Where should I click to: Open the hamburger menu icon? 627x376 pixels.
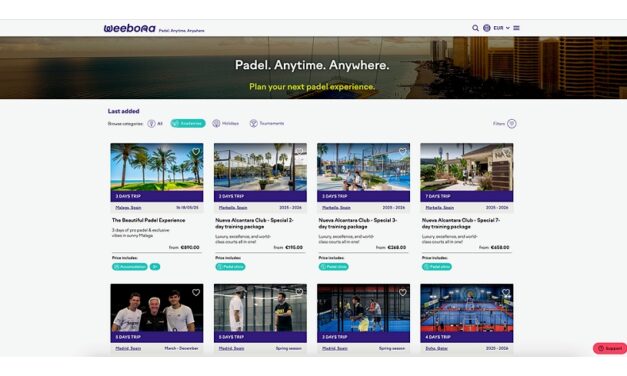pos(516,28)
